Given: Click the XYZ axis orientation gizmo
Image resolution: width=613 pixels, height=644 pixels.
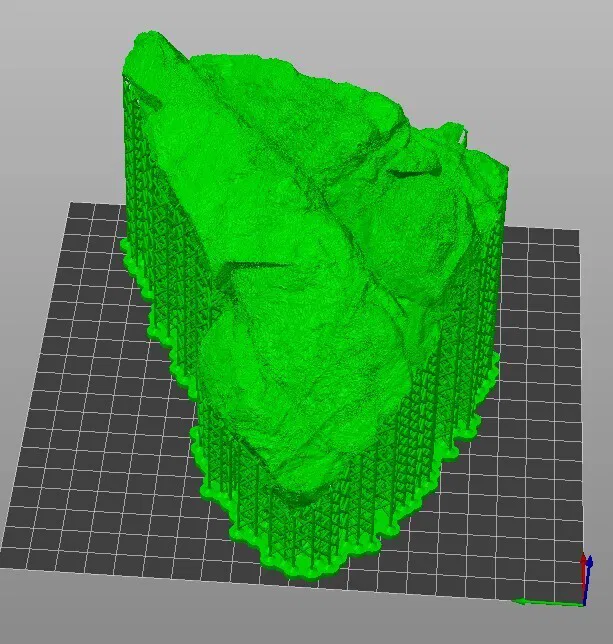Looking at the screenshot, I should tap(552, 582).
